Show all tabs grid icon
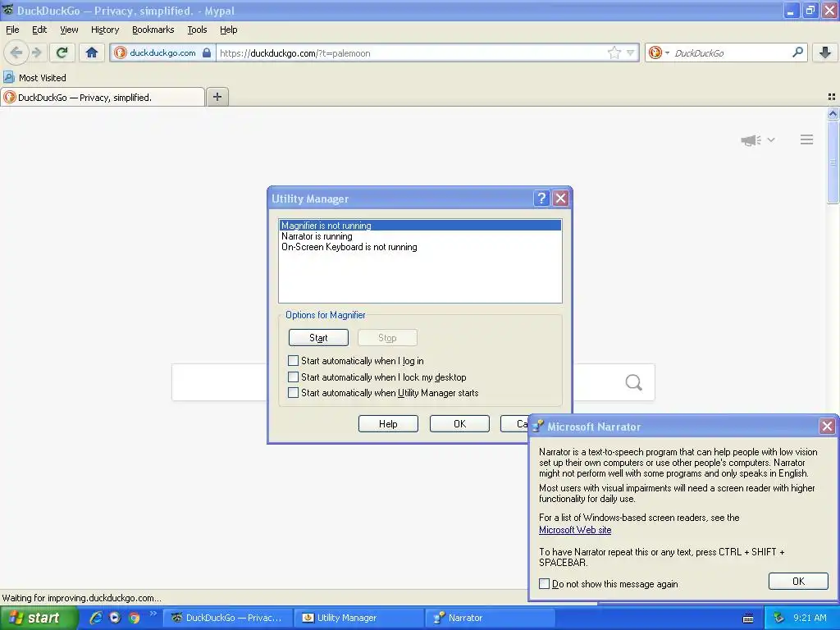The width and height of the screenshot is (840, 630). (x=832, y=97)
